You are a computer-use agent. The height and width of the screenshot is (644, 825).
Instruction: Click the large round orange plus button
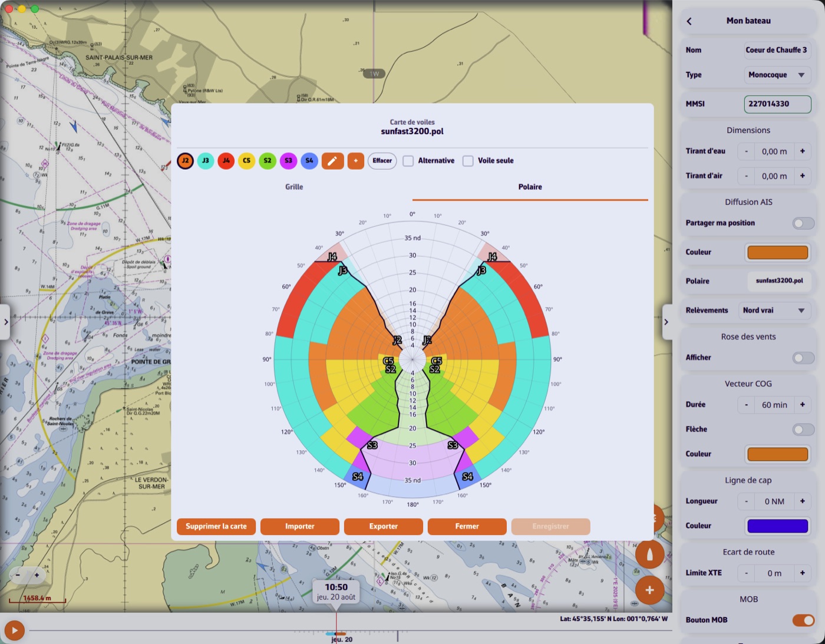[649, 590]
